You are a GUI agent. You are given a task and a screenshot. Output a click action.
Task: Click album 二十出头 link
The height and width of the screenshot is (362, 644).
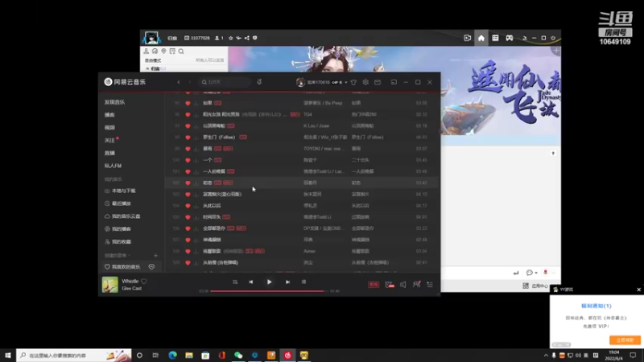(x=360, y=160)
